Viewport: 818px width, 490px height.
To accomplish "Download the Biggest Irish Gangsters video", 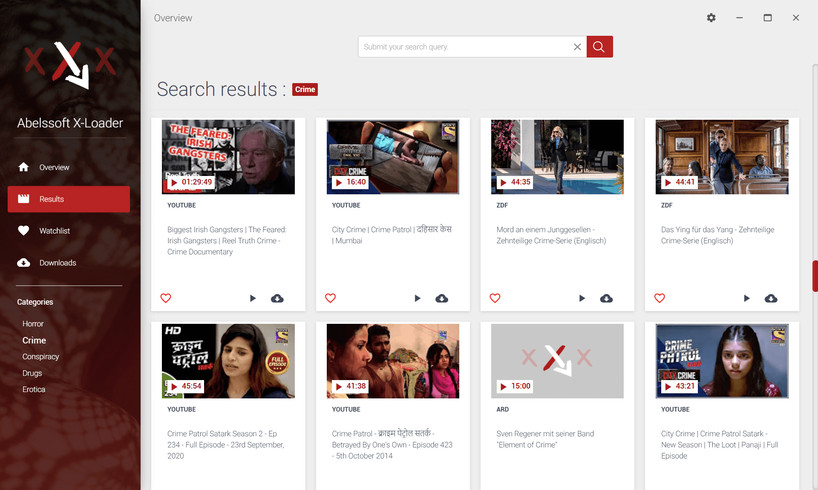I will coord(277,298).
